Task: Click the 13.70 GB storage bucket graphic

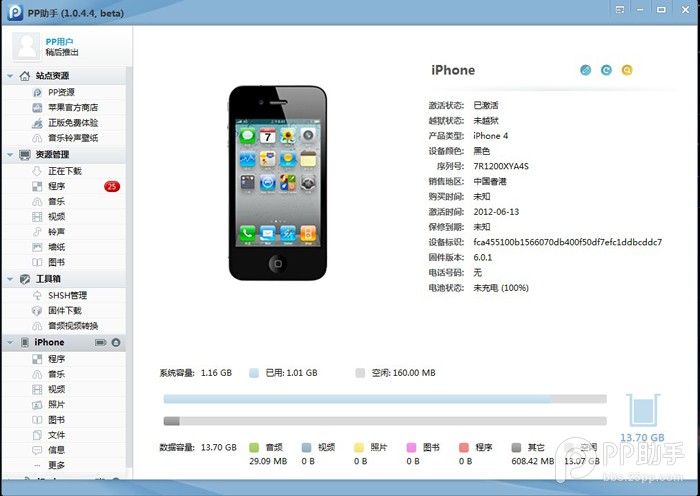Action: pyautogui.click(x=642, y=410)
